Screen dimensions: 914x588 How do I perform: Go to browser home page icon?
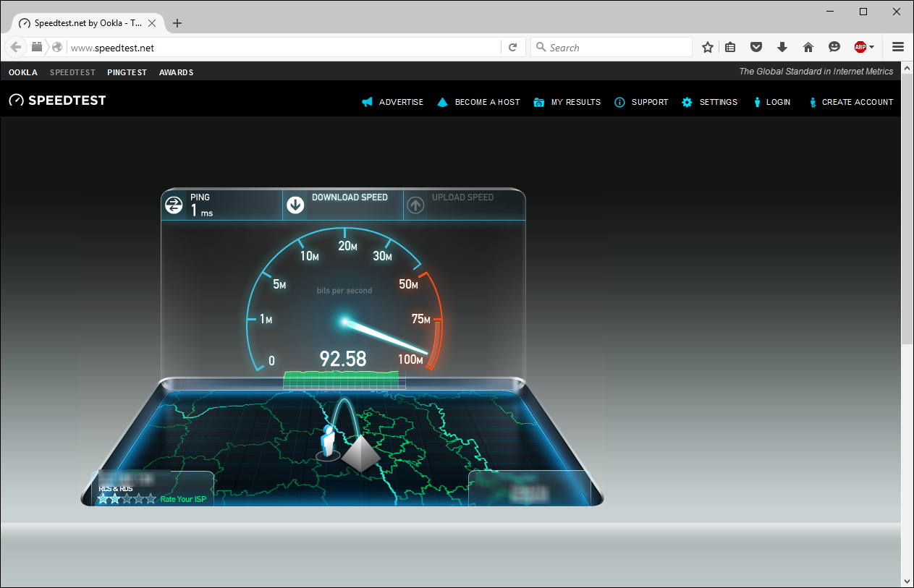click(808, 47)
